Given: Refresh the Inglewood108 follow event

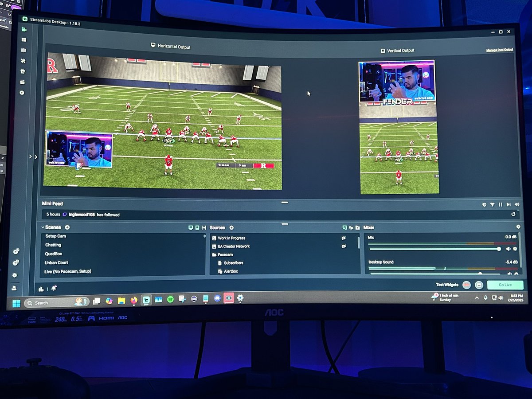Looking at the screenshot, I should [513, 214].
